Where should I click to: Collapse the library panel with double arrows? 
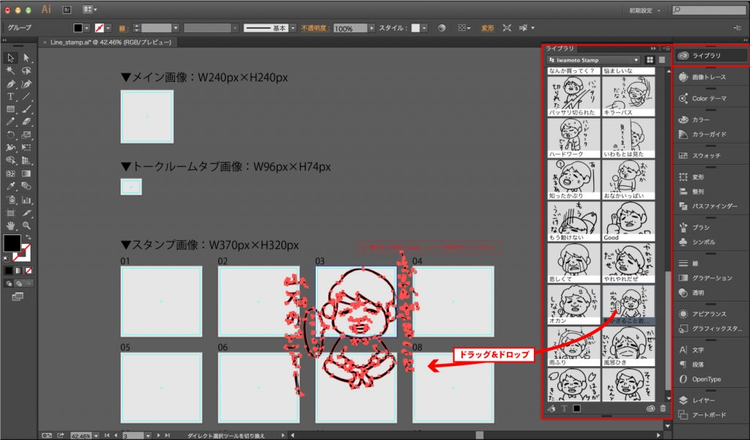click(653, 49)
